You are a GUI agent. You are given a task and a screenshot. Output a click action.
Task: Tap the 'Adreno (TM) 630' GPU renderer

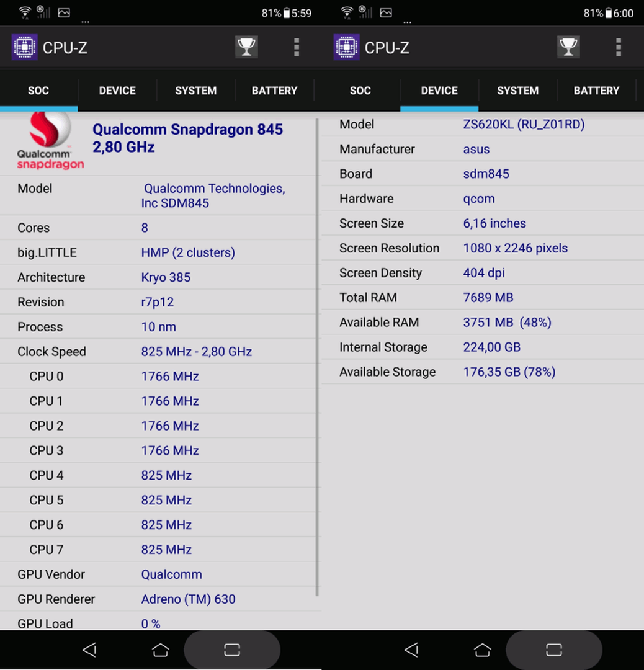point(188,599)
